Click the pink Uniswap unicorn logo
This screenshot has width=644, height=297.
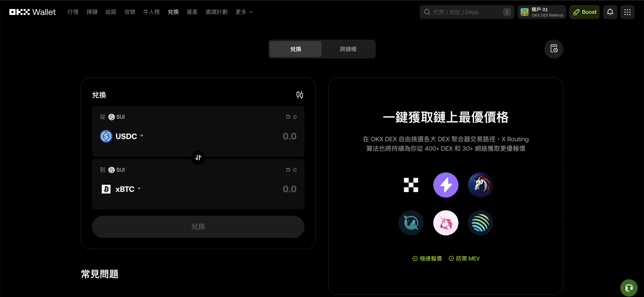pyautogui.click(x=445, y=223)
